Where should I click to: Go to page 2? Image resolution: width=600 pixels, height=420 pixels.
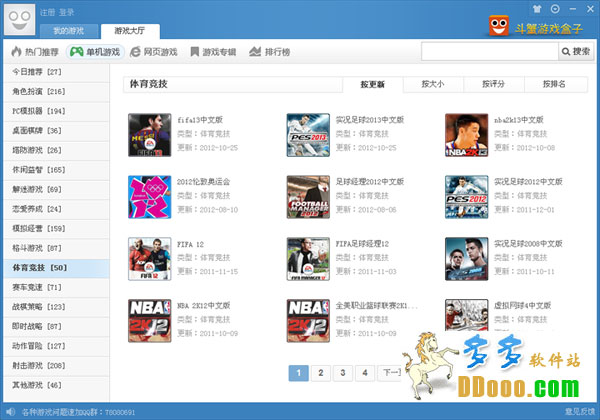point(321,373)
